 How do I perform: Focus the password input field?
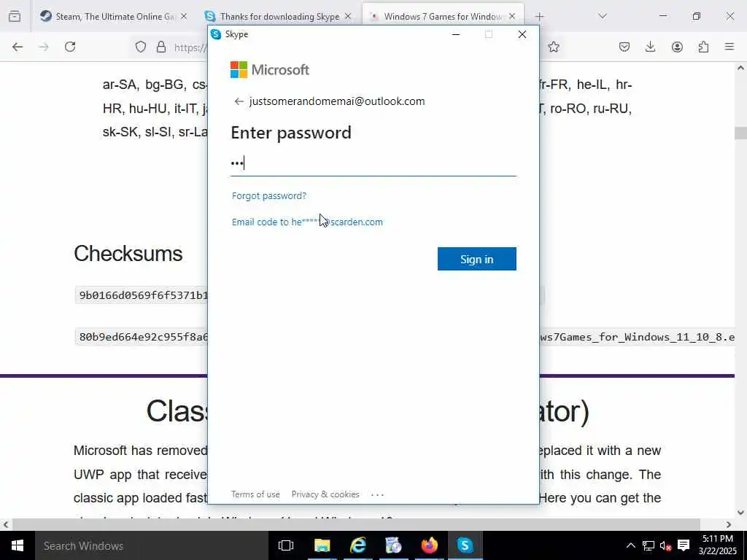coord(373,163)
